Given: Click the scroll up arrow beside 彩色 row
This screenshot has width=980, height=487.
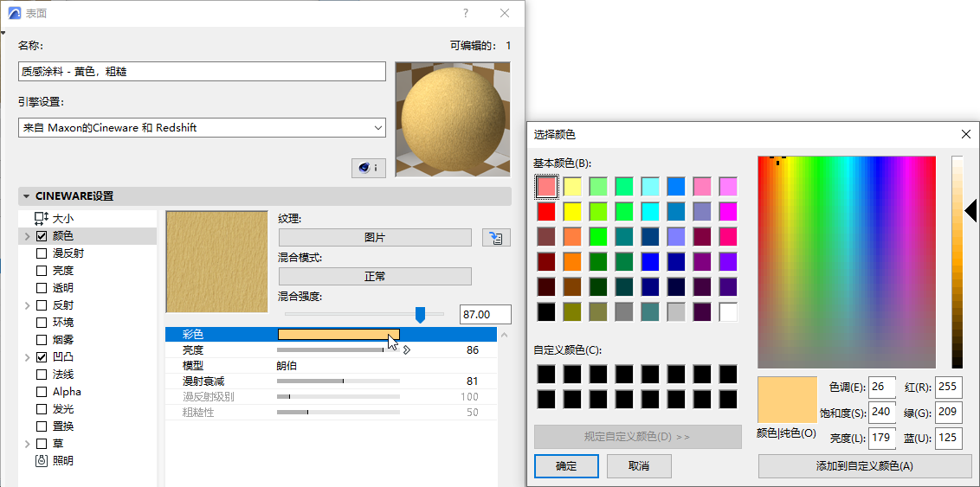Looking at the screenshot, I should [x=505, y=336].
